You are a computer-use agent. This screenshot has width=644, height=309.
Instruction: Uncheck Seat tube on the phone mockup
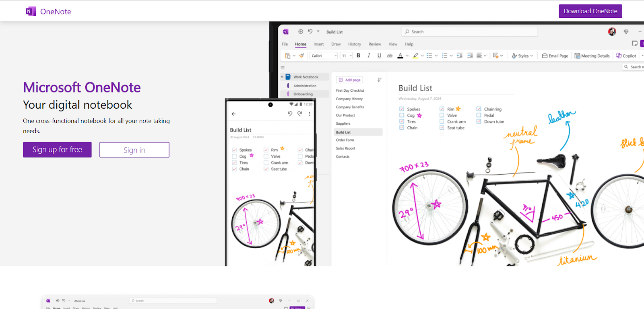(266, 169)
